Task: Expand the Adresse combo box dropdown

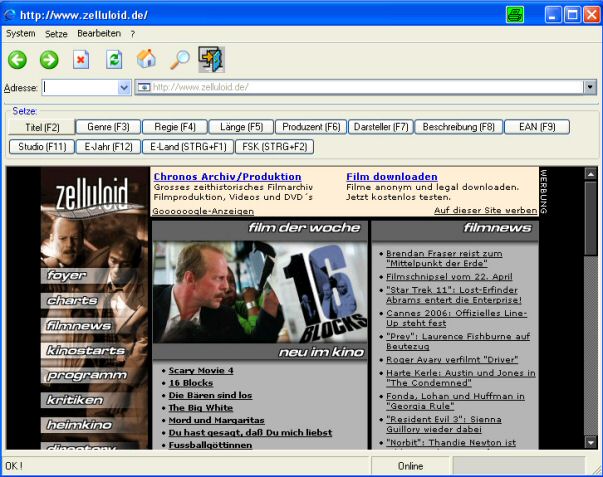Action: (124, 88)
